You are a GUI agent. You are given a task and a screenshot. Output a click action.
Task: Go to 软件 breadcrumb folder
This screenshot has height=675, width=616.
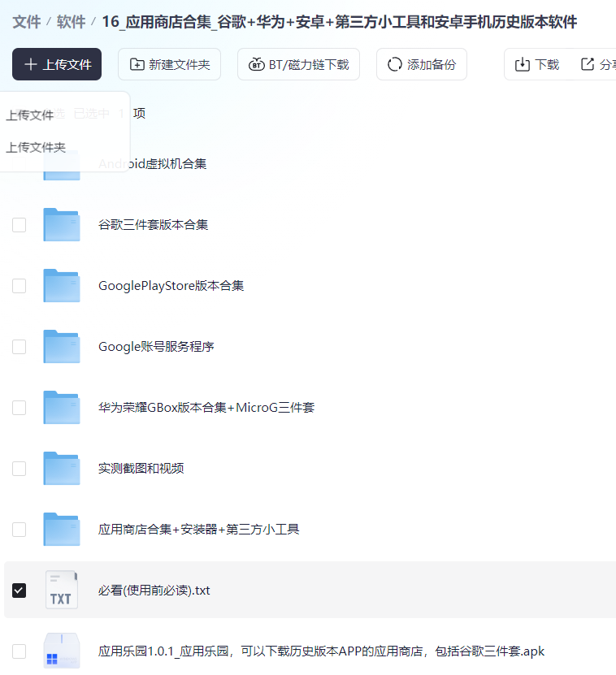[71, 22]
